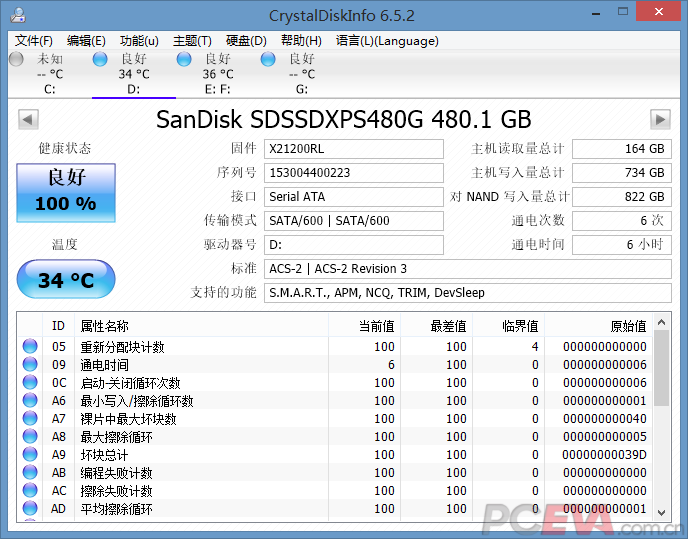Click the disk title SanDisk SDSSDXPS480G 480.1 GB
This screenshot has width=688, height=539.
(x=344, y=119)
